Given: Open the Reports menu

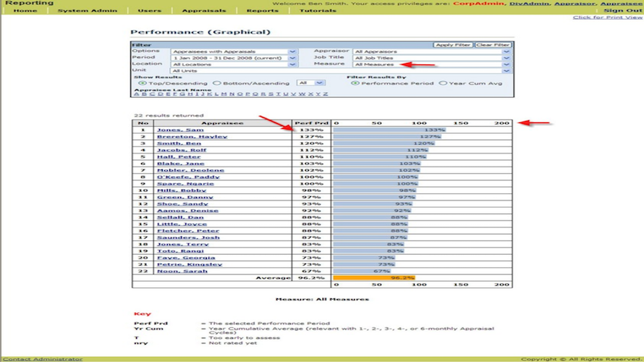Looking at the screenshot, I should pos(263,11).
